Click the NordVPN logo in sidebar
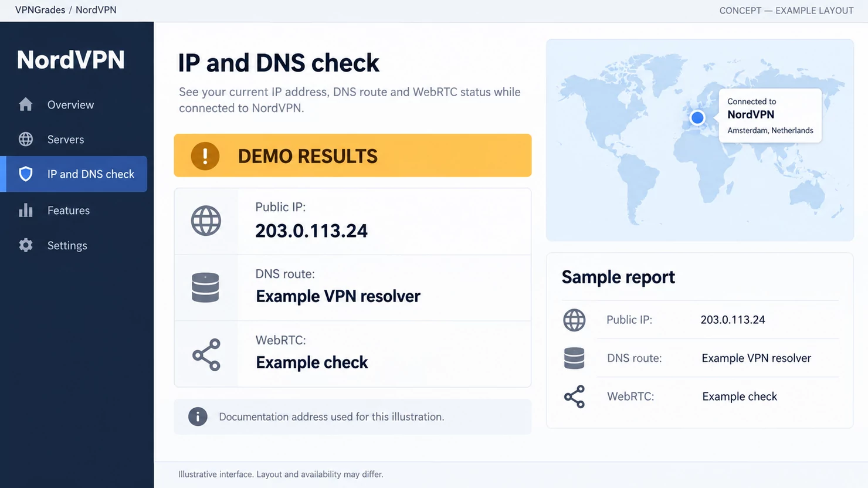 71,60
